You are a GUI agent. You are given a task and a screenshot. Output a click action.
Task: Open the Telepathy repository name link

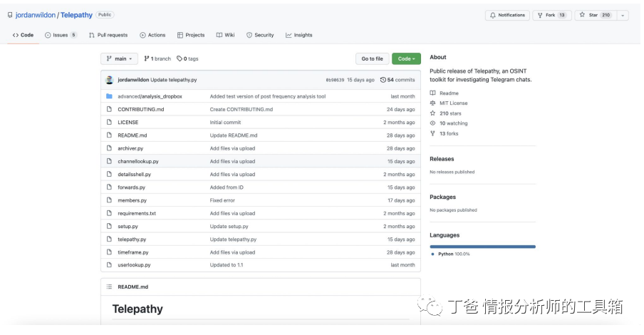click(x=76, y=15)
